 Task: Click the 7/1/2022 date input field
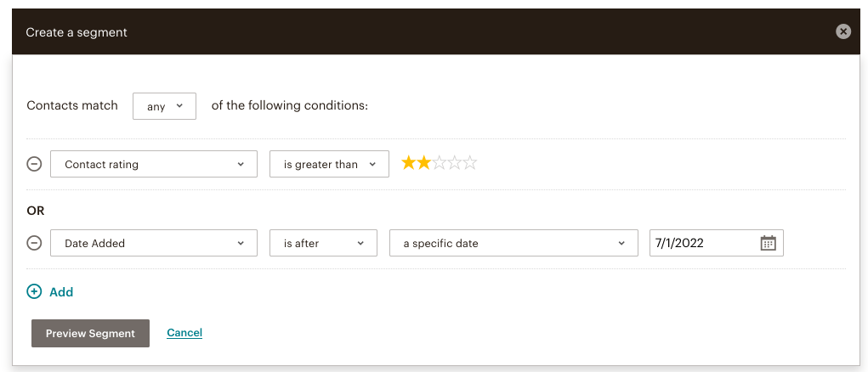tap(717, 243)
